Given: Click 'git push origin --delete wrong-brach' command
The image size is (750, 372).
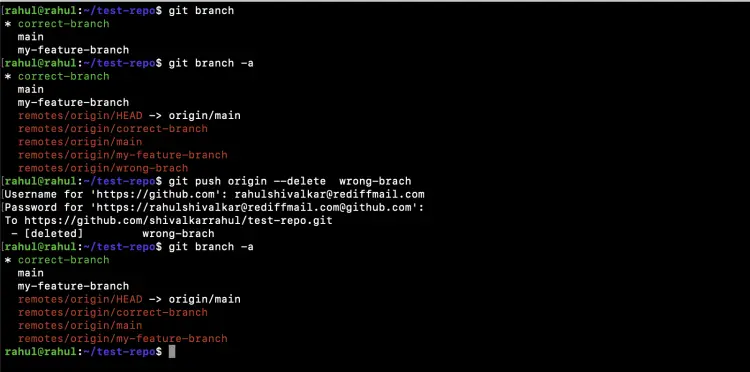Looking at the screenshot, I should [290, 181].
